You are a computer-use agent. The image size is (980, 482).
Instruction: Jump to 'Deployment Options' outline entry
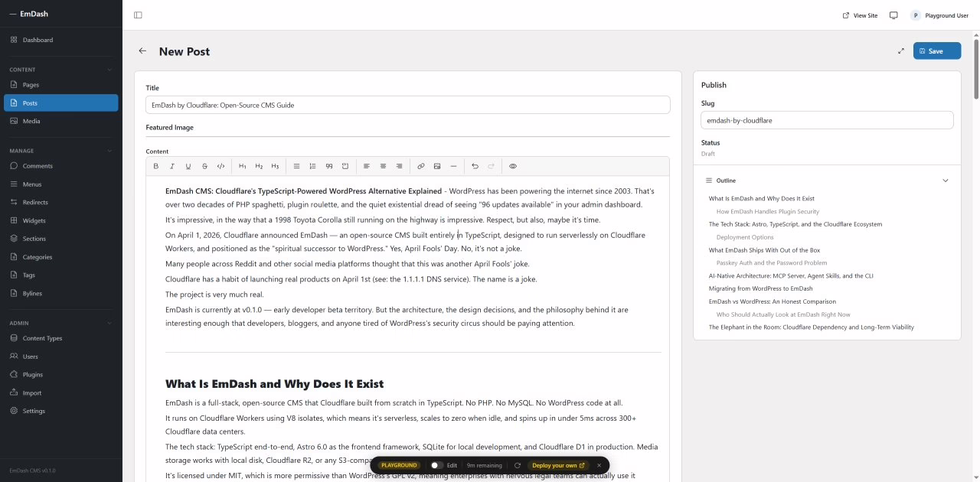[x=745, y=237]
